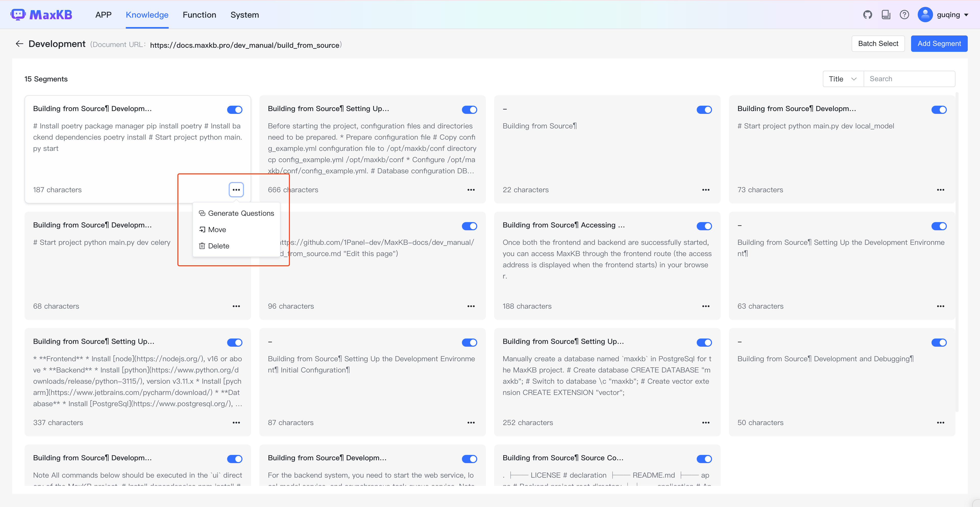Open more options on the 87 characters card
Screen dimensions: 980x507
pyautogui.click(x=471, y=422)
